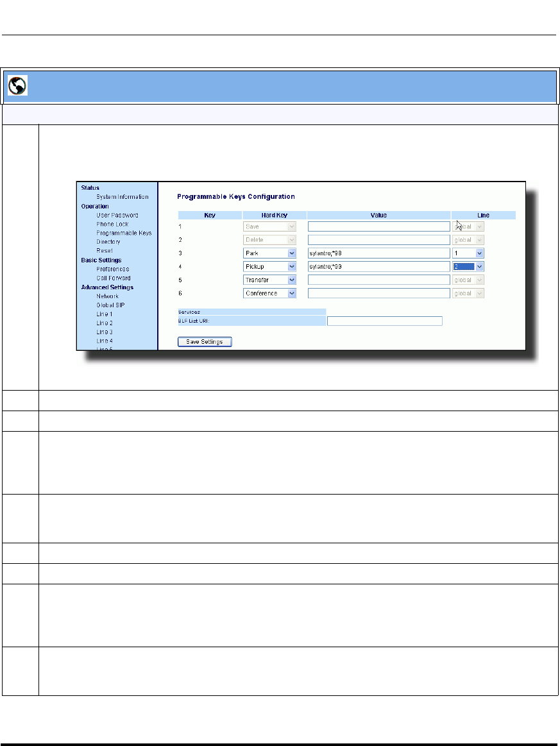The image size is (560, 746).
Task: Click the Hard Key column header
Action: click(x=275, y=216)
